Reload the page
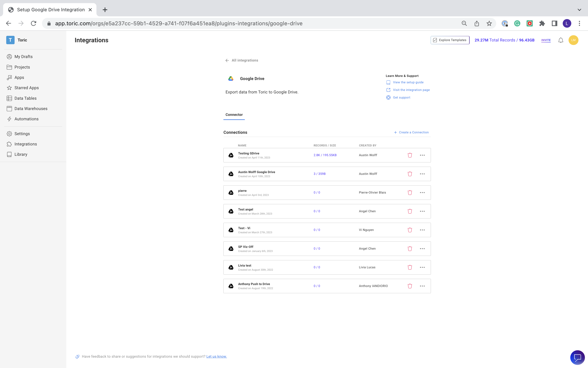588x368 pixels. (33, 23)
